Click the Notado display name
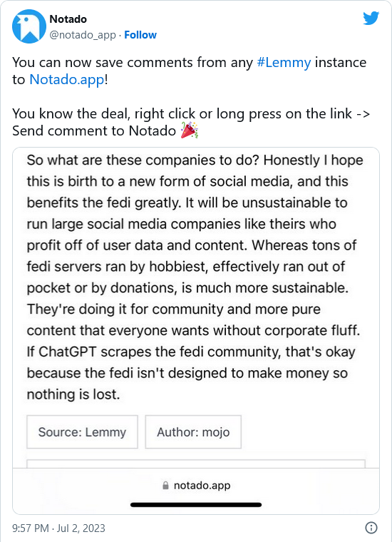Image resolution: width=392 pixels, height=542 pixels. pos(68,19)
